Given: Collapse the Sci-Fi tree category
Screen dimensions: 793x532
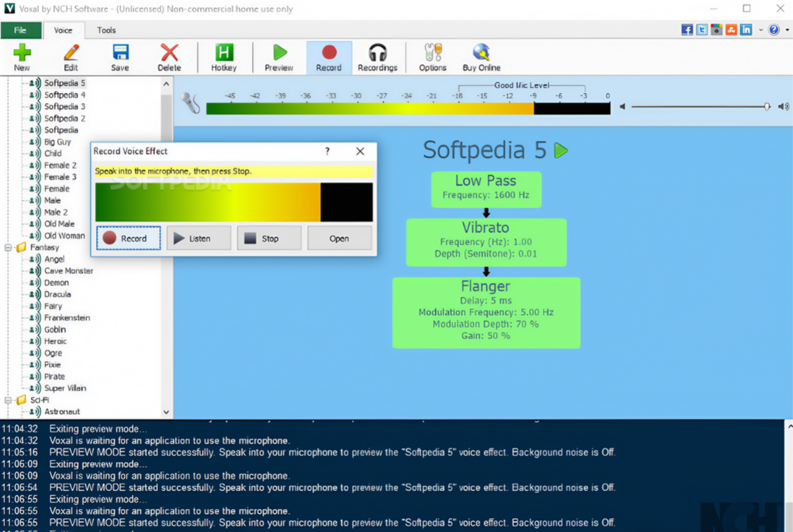Looking at the screenshot, I should 8,400.
